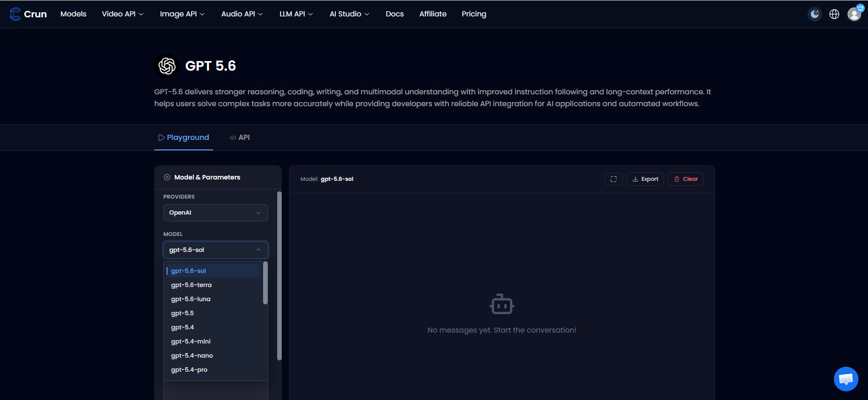Expand the Video API menu

(x=123, y=14)
